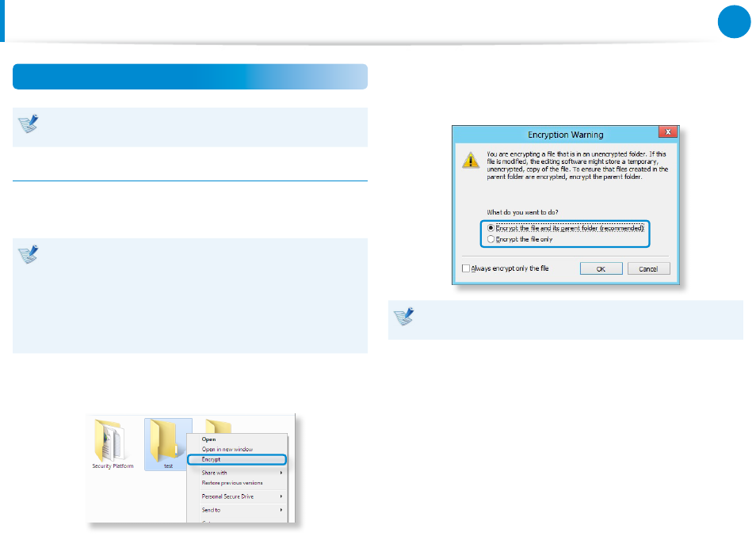Expand the Personal Secure Drive submenu arrow

[x=281, y=496]
